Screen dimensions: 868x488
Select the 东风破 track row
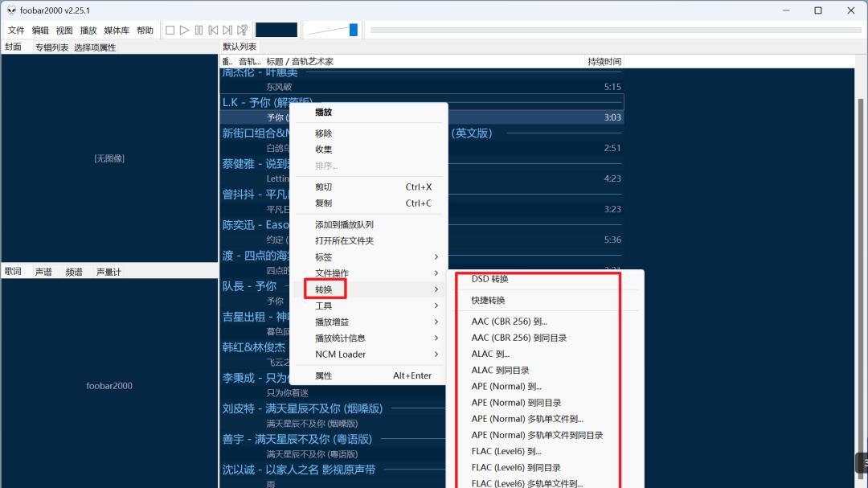pos(422,87)
